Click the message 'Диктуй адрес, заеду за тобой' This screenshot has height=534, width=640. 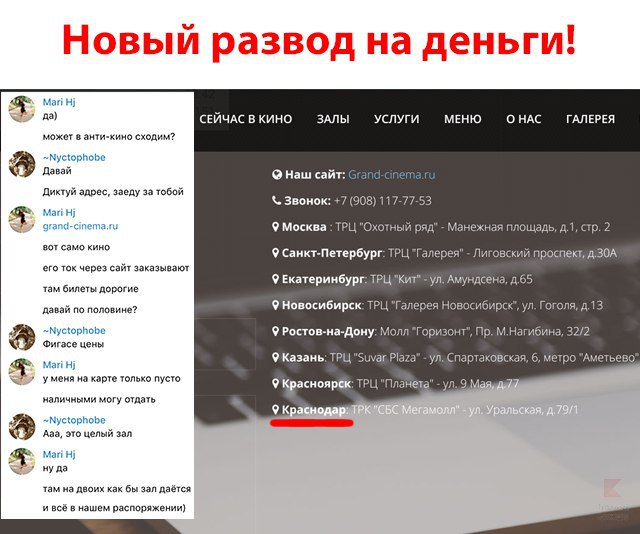tap(113, 191)
